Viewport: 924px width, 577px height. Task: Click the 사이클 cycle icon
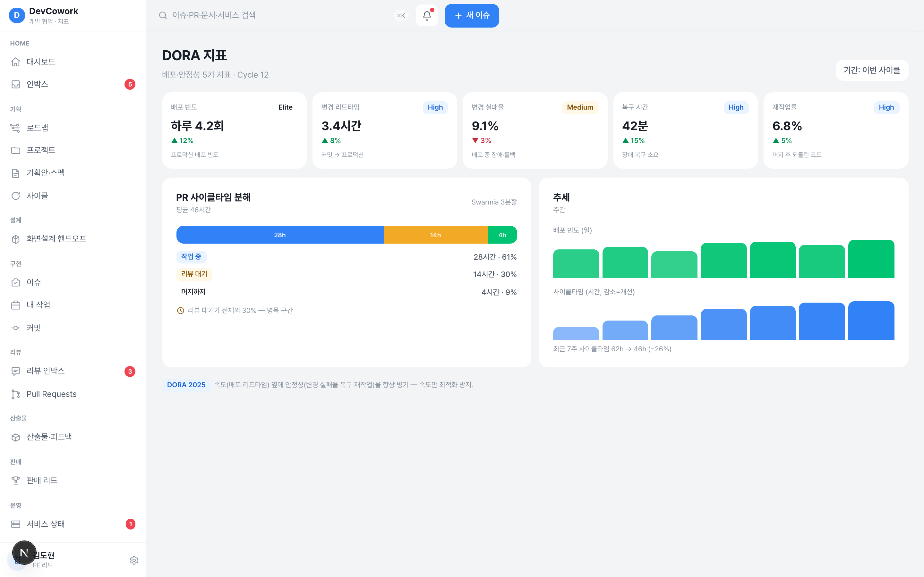click(x=16, y=196)
